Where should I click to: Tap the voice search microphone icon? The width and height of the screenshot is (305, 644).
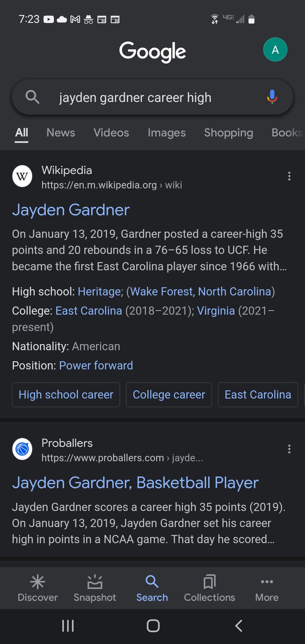point(272,97)
